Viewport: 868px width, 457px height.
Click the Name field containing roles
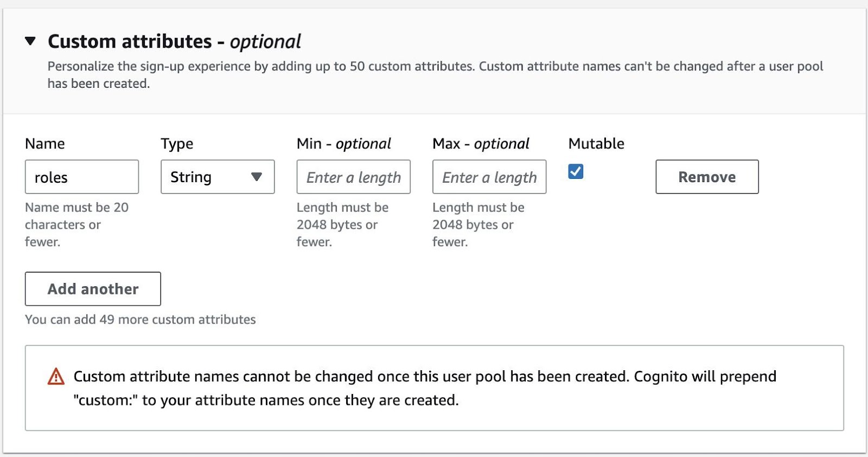(x=82, y=177)
